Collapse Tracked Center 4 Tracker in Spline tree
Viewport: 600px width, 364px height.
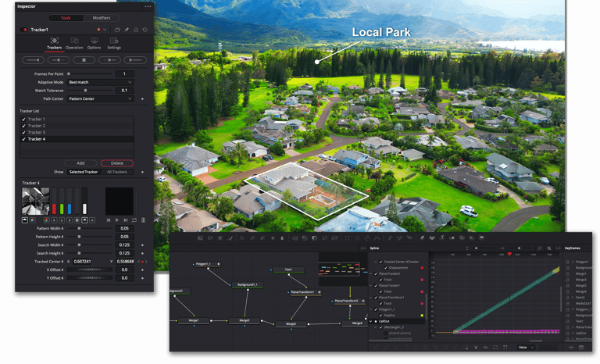[x=375, y=262]
